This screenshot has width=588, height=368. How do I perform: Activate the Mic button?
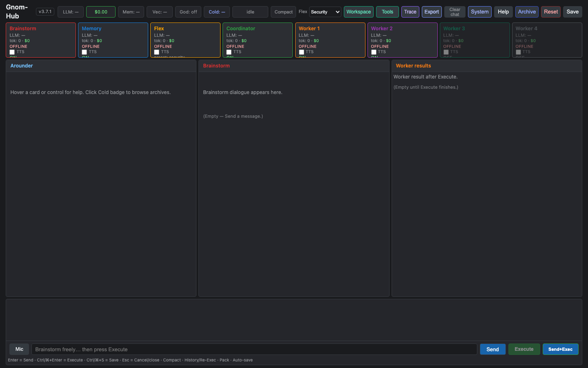pos(19,349)
